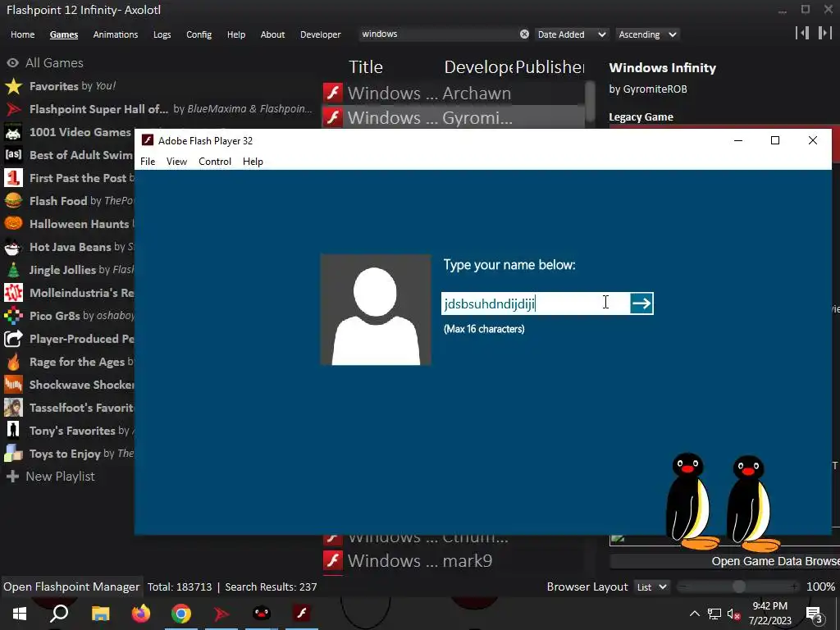Sort by Publisher column header
The width and height of the screenshot is (840, 630).
click(550, 67)
